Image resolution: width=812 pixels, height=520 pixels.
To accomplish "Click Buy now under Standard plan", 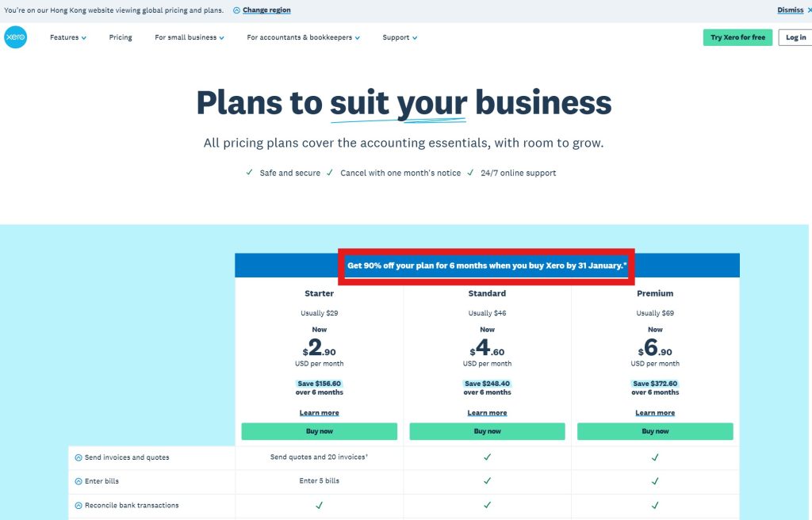I will point(487,431).
